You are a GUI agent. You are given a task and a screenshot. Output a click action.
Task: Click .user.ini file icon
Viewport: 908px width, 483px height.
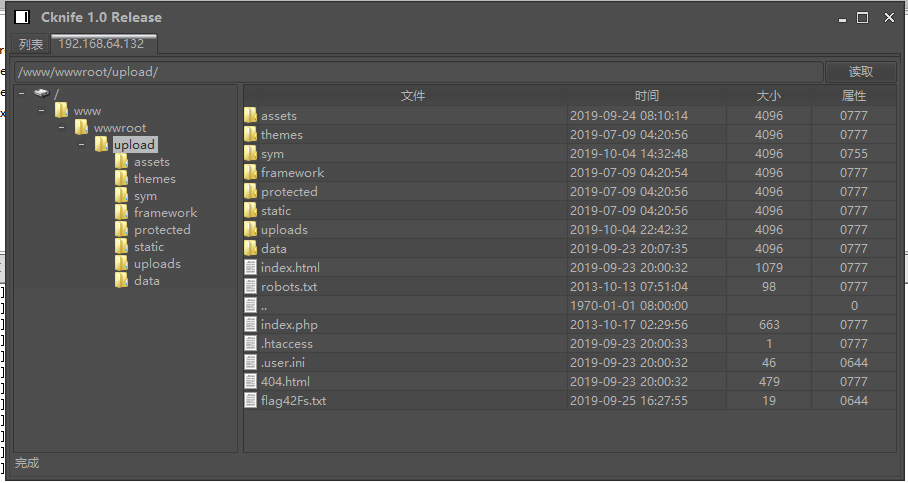click(x=250, y=363)
